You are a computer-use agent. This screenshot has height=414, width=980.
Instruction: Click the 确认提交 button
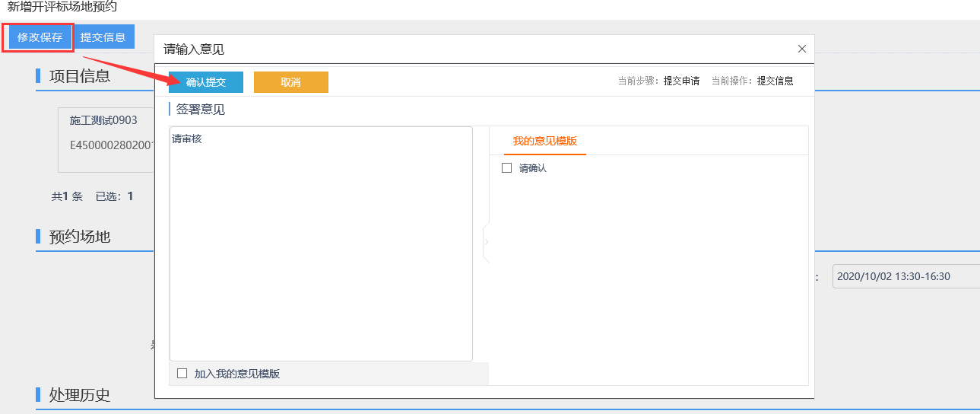(x=206, y=82)
